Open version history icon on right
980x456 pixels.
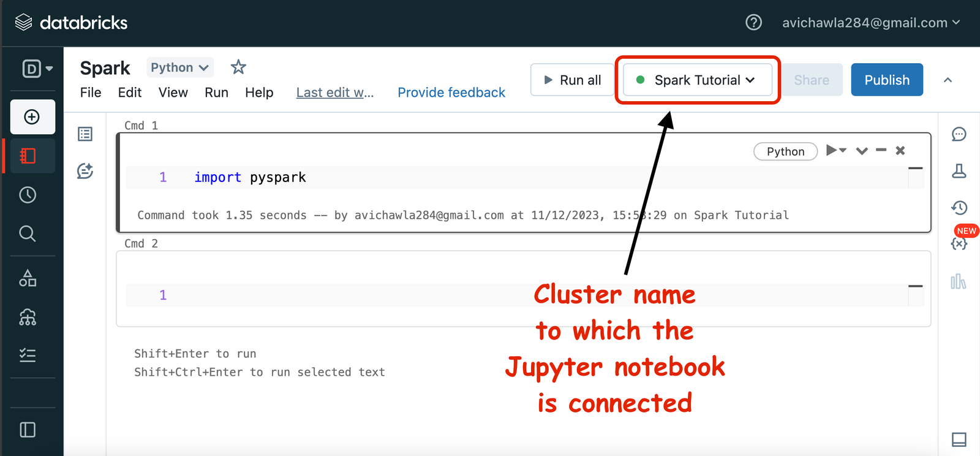click(959, 208)
